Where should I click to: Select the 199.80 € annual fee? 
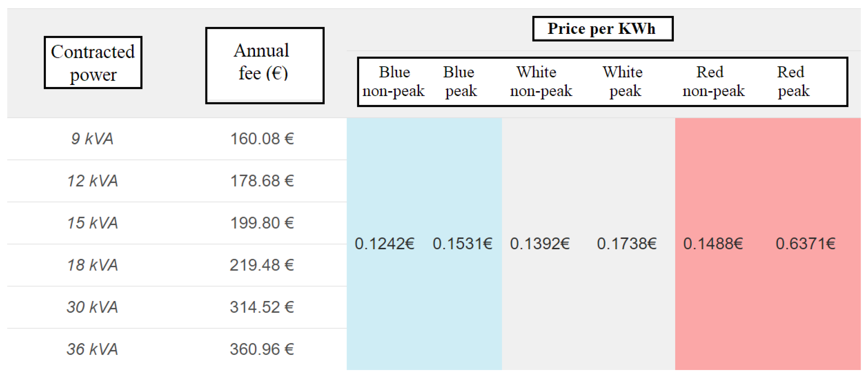click(262, 223)
